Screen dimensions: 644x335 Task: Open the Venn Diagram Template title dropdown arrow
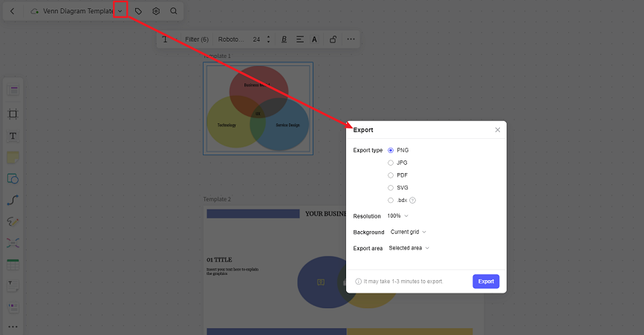pyautogui.click(x=120, y=11)
